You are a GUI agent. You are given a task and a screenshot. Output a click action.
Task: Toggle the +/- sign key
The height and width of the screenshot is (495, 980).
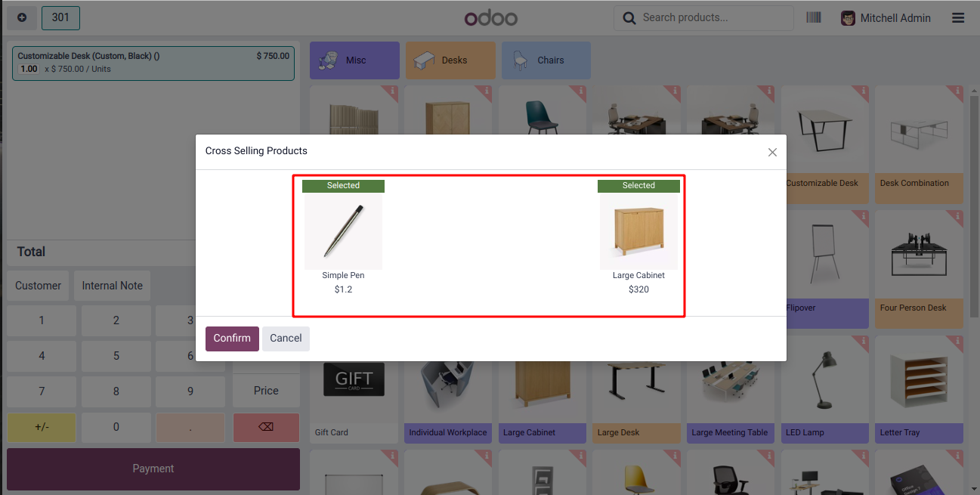coord(42,427)
